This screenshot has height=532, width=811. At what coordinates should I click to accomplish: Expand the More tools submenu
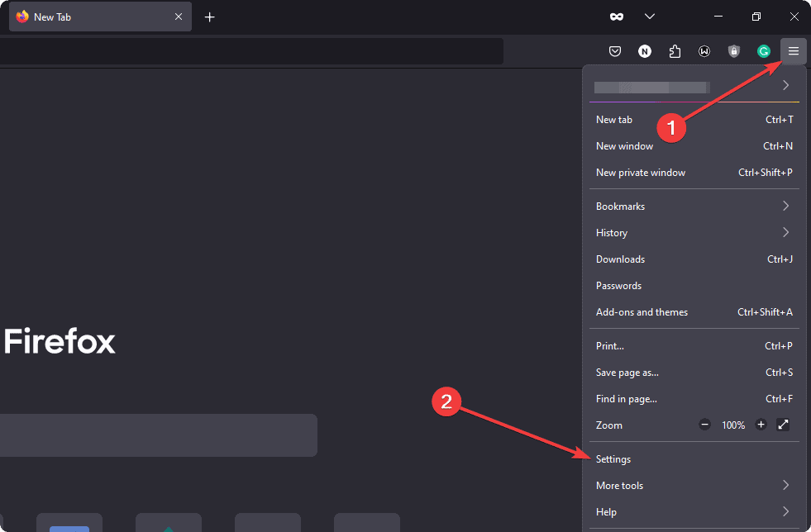coord(619,485)
